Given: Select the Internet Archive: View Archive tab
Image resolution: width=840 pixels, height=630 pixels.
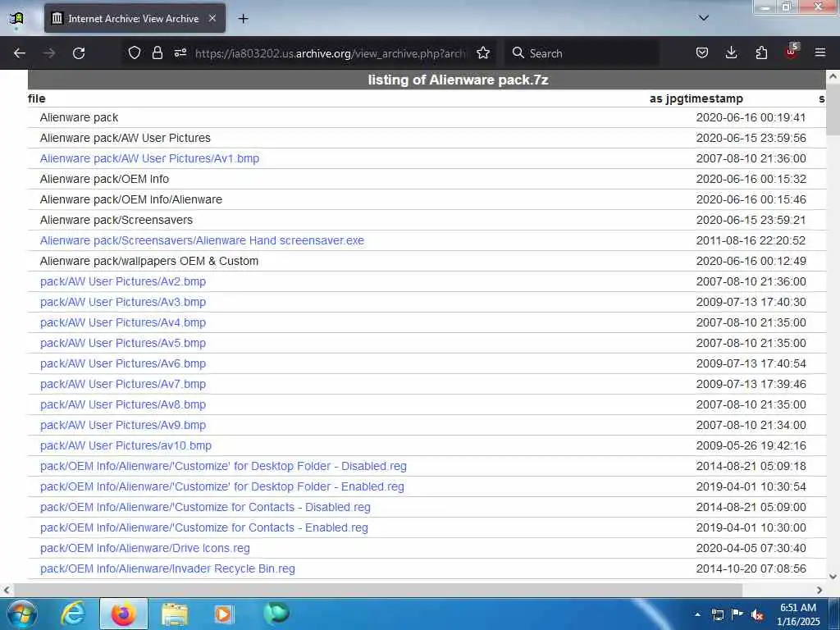Looking at the screenshot, I should [135, 18].
